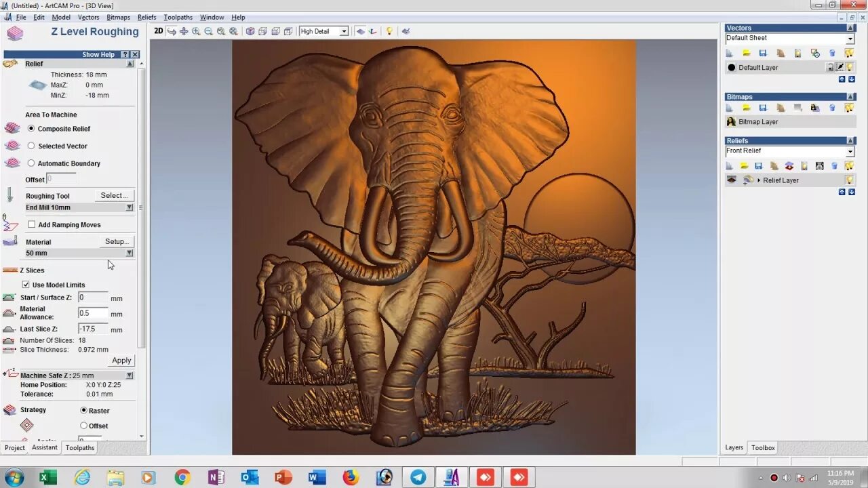Screen dimensions: 868x488
Task: Collapse the Vectors panel header
Action: coord(851,28)
